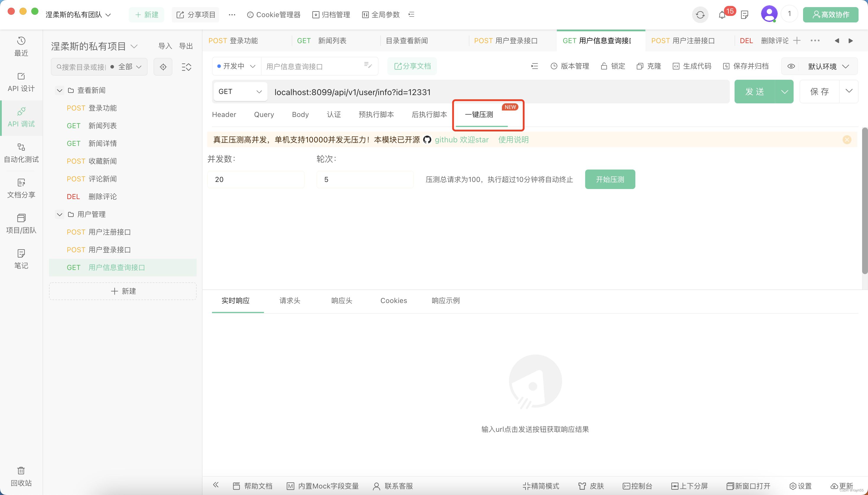Open the Cookie管理器
The image size is (868, 495).
click(x=274, y=14)
